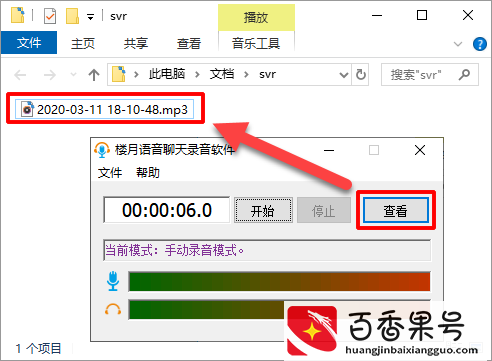Click the blue microphone icon

(x=113, y=281)
